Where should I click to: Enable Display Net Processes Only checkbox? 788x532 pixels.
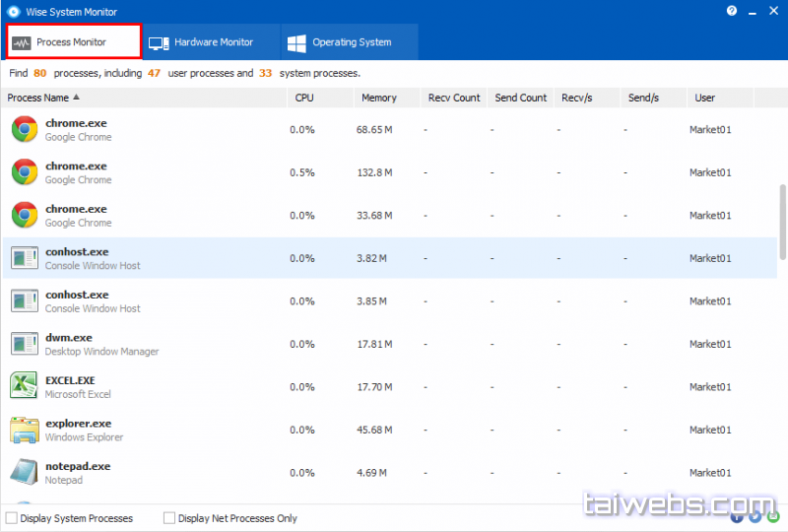(169, 518)
